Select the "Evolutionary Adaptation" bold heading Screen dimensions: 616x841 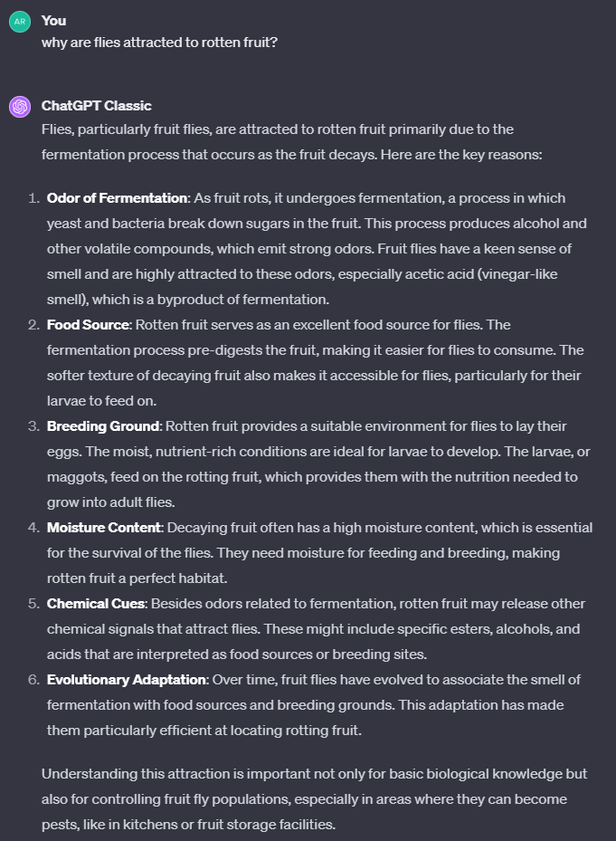pos(127,680)
